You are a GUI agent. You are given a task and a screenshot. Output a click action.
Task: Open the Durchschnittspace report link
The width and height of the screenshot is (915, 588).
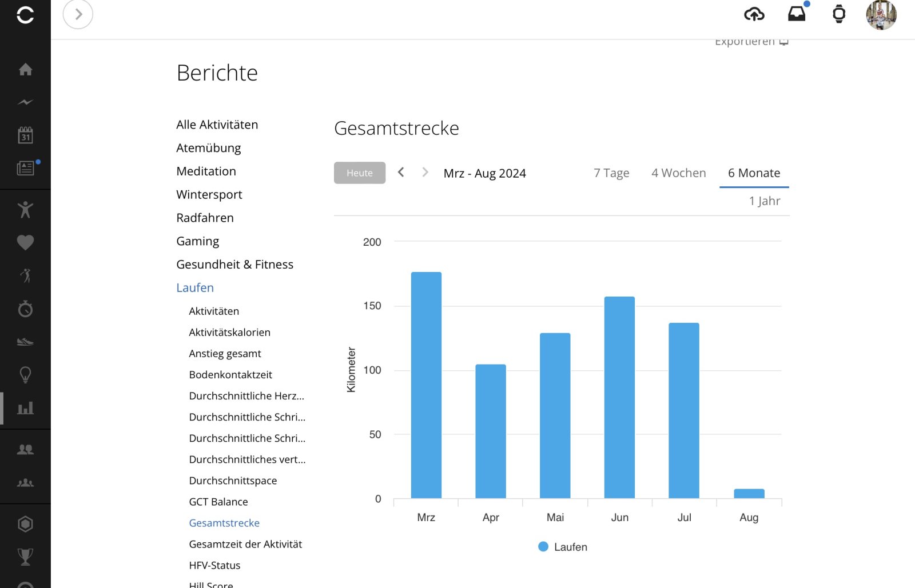pos(233,481)
